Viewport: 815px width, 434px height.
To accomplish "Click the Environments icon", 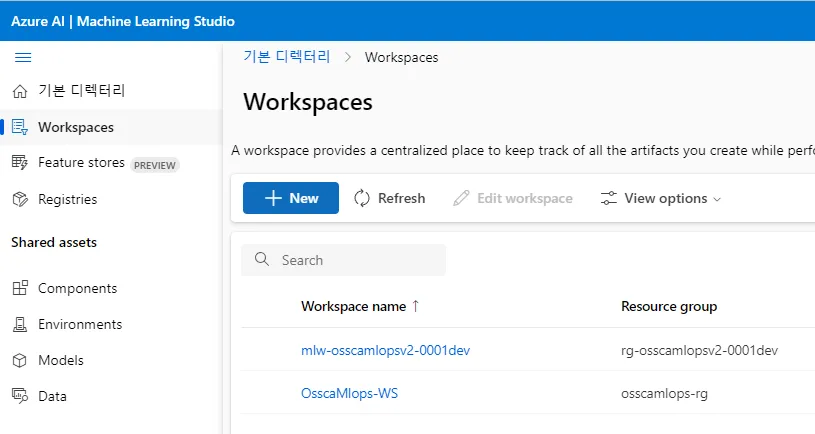I will 20,324.
